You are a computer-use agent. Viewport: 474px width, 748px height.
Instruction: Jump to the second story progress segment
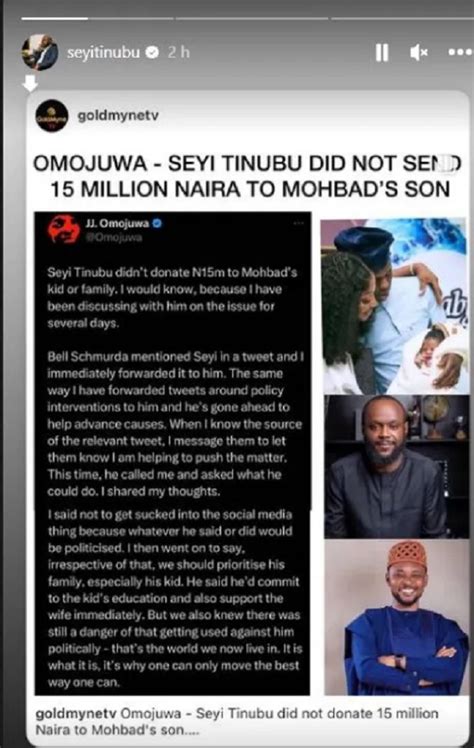pyautogui.click(x=252, y=19)
